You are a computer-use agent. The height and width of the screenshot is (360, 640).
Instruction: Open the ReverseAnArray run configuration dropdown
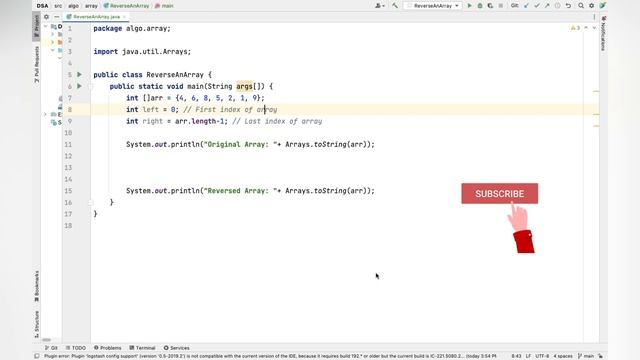(433, 6)
